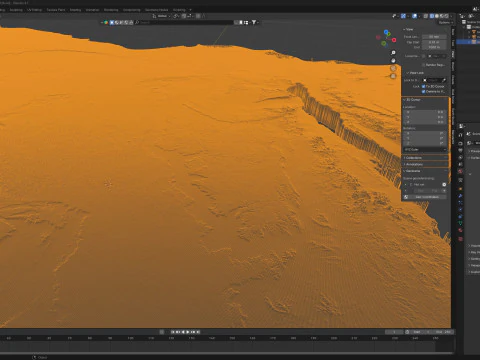Expand the Annotations panel in sidebar
The height and width of the screenshot is (360, 480).
point(425,164)
